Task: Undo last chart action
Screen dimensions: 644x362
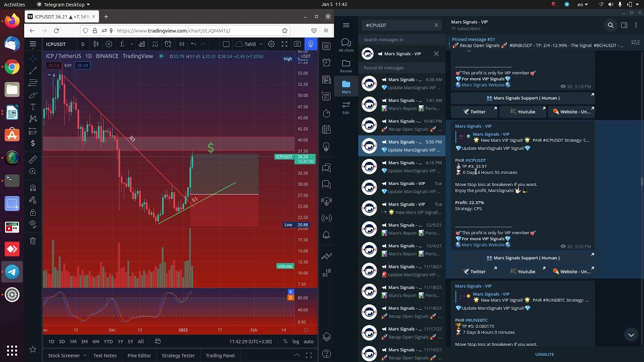Action: point(193,44)
